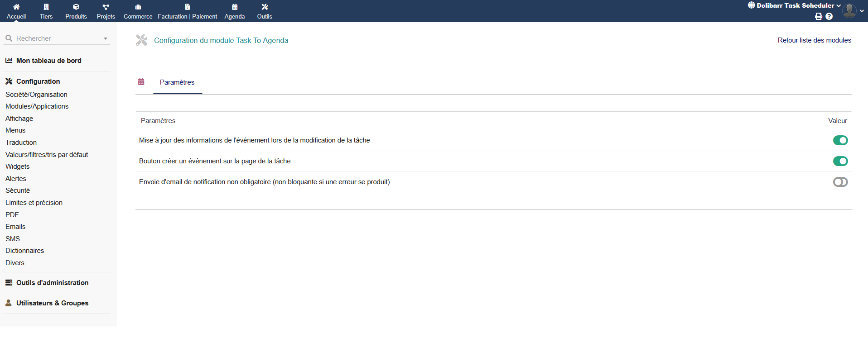Toggle off the create event button setting
The height and width of the screenshot is (352, 868).
tap(840, 161)
